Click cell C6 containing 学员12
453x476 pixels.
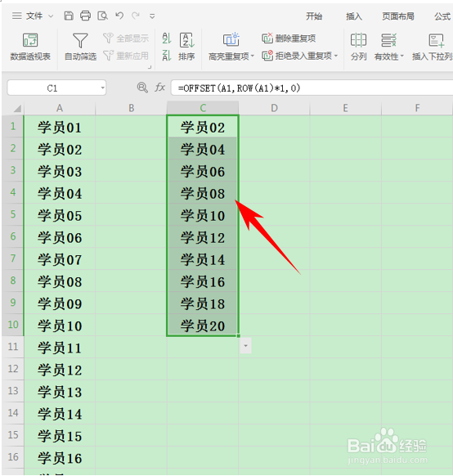[x=203, y=237]
